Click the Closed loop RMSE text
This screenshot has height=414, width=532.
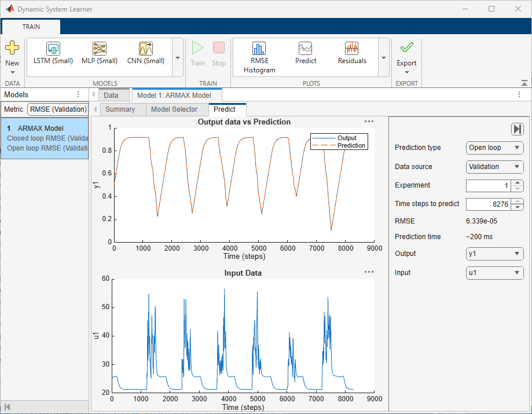[x=47, y=138]
